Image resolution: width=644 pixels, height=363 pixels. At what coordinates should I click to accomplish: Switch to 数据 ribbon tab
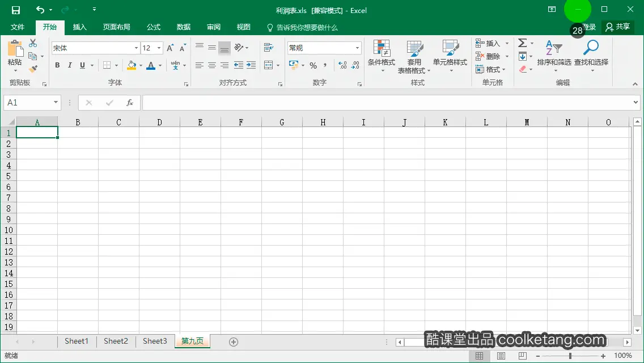click(x=184, y=27)
